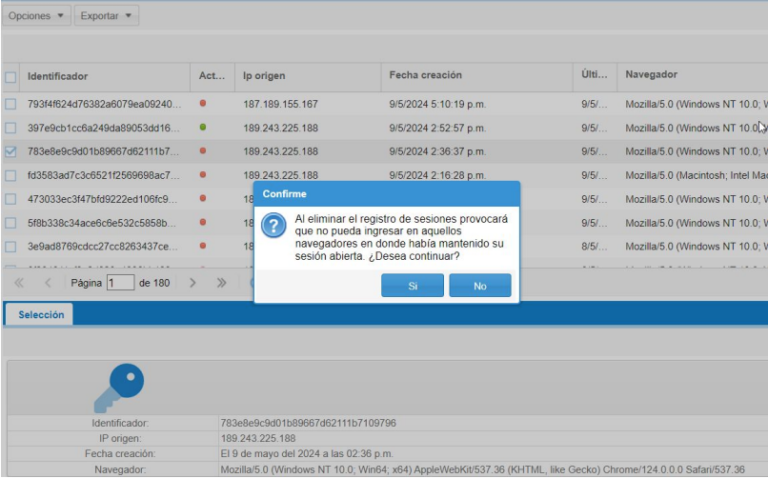Toggle the select-all checkbox in header
The image size is (768, 478).
[10, 76]
